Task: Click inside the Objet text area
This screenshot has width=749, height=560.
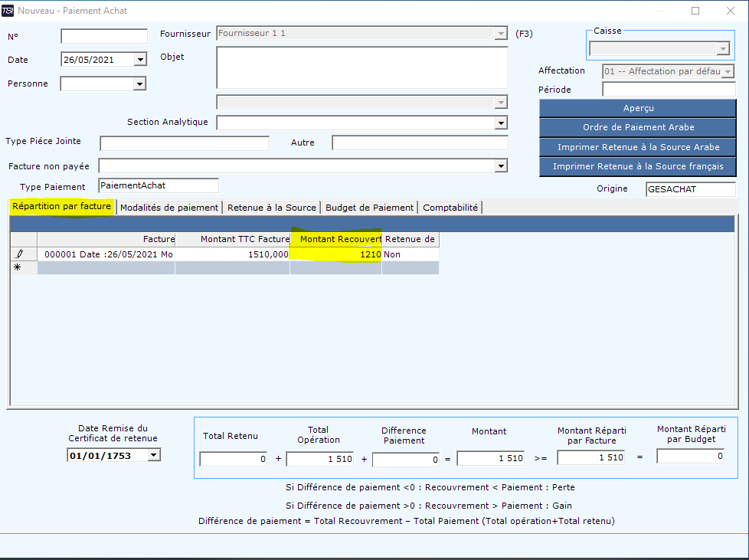Action: pyautogui.click(x=362, y=67)
